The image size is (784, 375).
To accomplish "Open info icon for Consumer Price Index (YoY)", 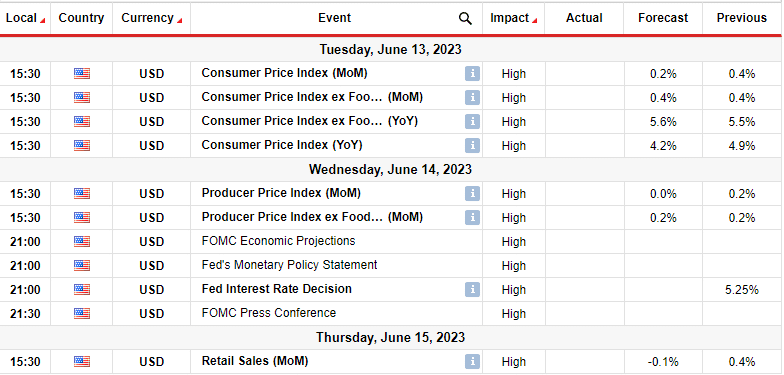I will click(472, 146).
